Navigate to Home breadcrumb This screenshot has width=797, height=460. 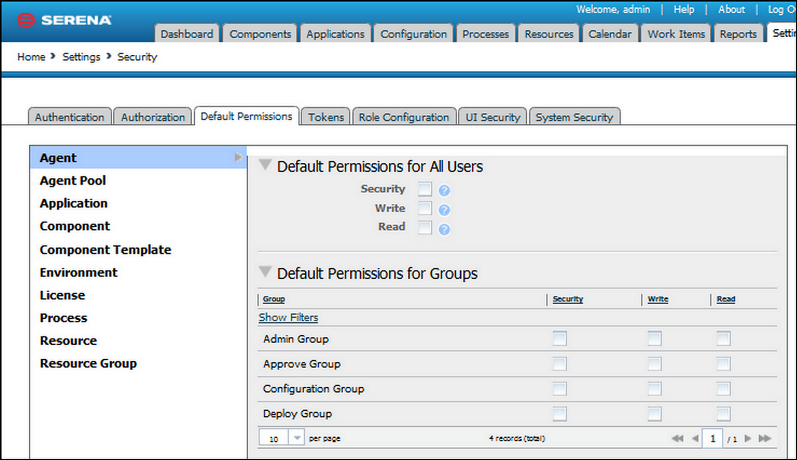click(x=31, y=57)
